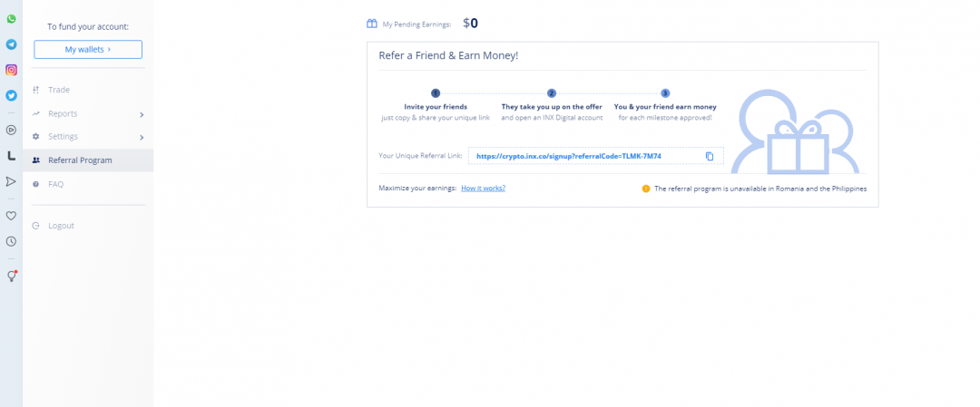
Task: Click the lightbulb icon in sidebar
Action: point(11,276)
